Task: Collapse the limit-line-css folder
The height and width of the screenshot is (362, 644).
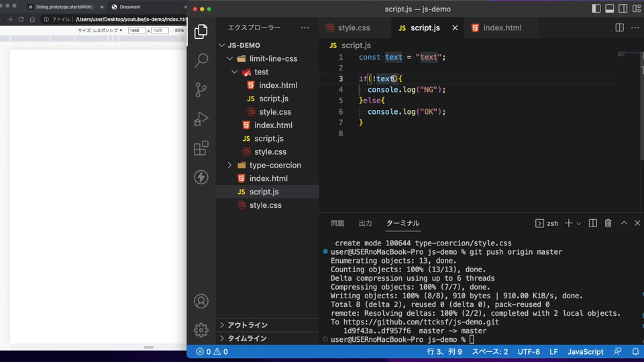Action: tap(268, 58)
